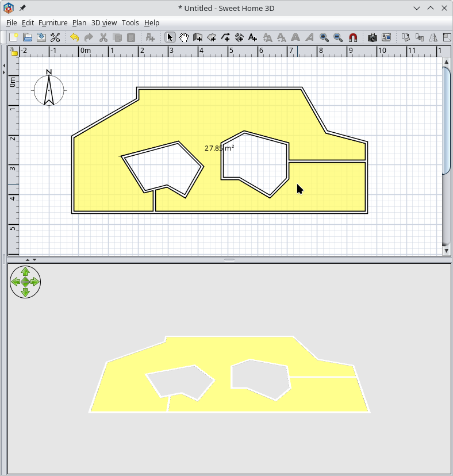Open preferences with tools icon
This screenshot has width=453, height=476.
point(55,37)
